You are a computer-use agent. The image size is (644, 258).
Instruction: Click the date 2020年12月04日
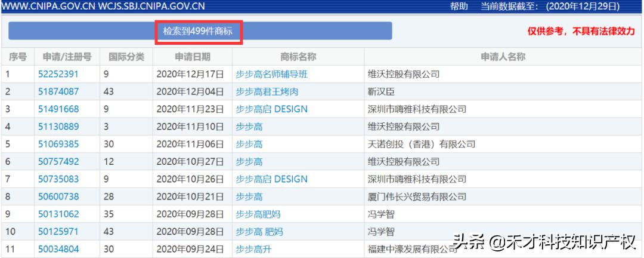point(190,91)
